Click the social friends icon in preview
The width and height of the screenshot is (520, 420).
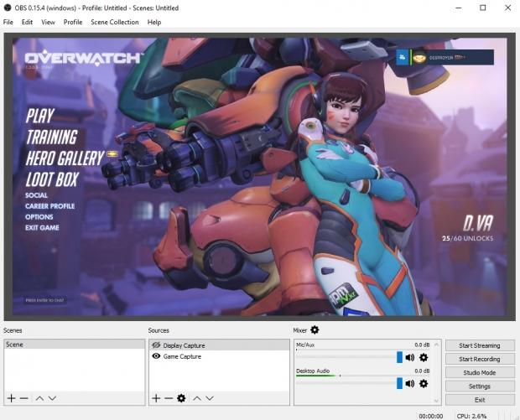tap(403, 57)
